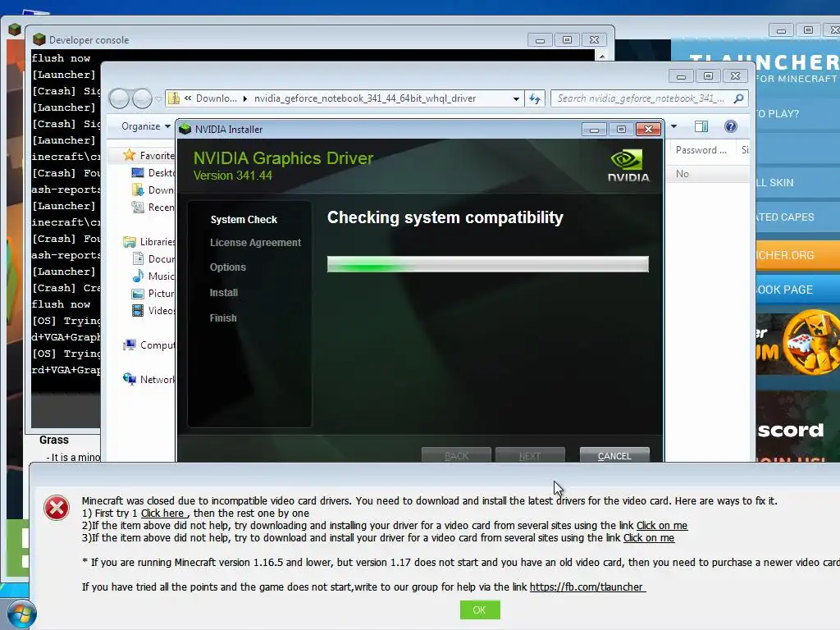Follow 'Click on me' link in step 2

tap(662, 526)
